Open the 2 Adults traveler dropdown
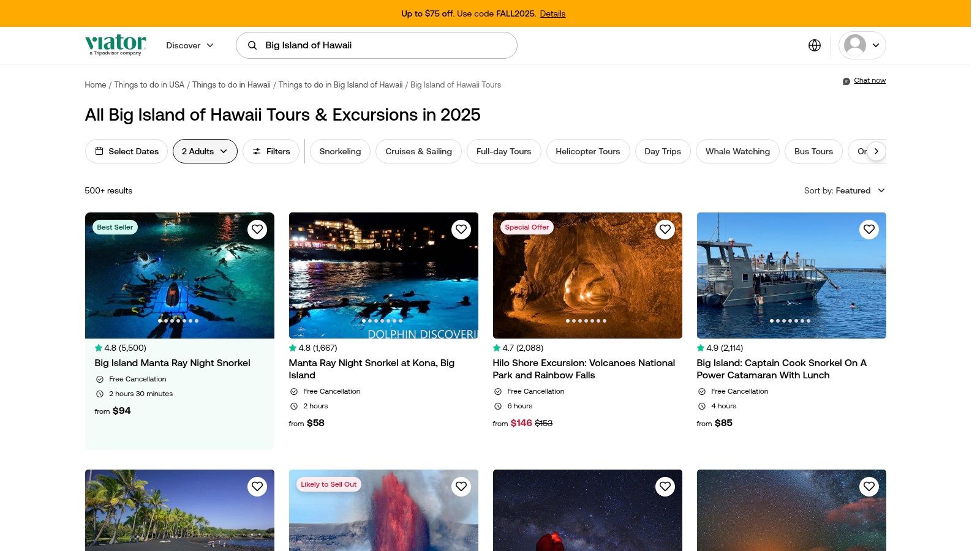Screen dimensions: 980x551 tap(205, 151)
